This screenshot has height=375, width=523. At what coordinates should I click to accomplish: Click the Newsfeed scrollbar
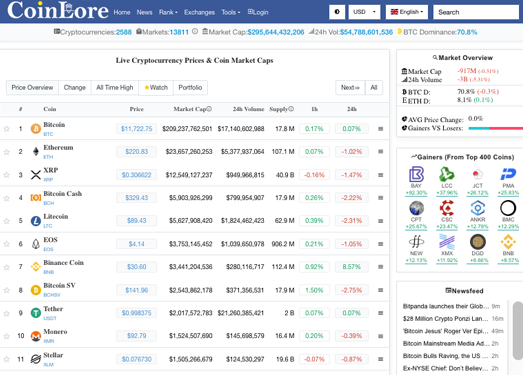click(518, 331)
